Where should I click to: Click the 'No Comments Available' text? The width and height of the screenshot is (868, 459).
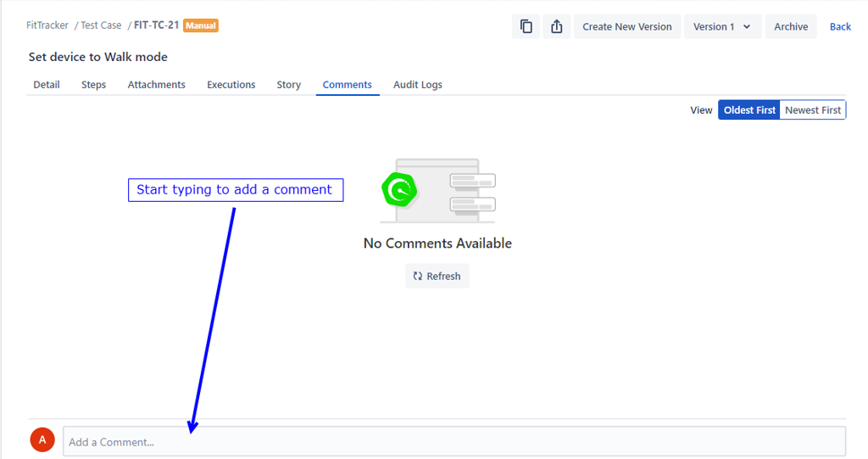coord(437,243)
